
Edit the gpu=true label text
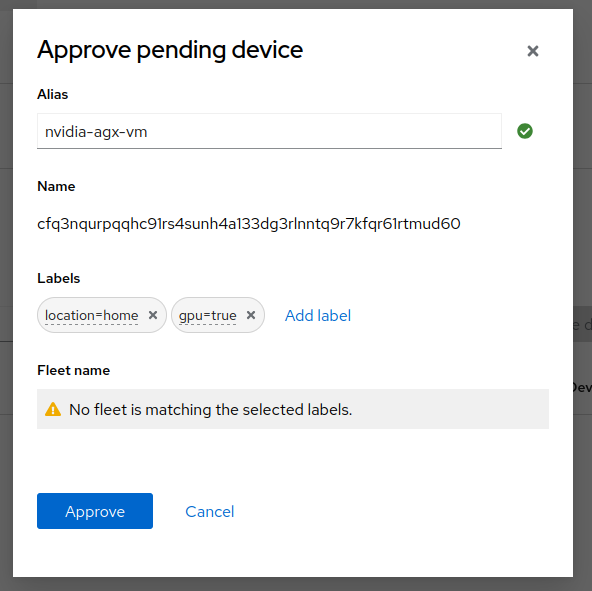[x=207, y=315]
